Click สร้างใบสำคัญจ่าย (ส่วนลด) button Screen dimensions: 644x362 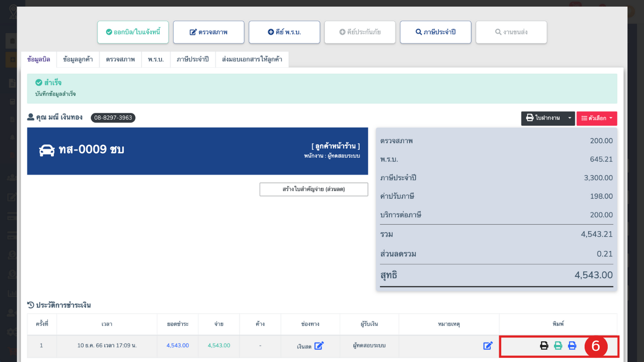314,189
